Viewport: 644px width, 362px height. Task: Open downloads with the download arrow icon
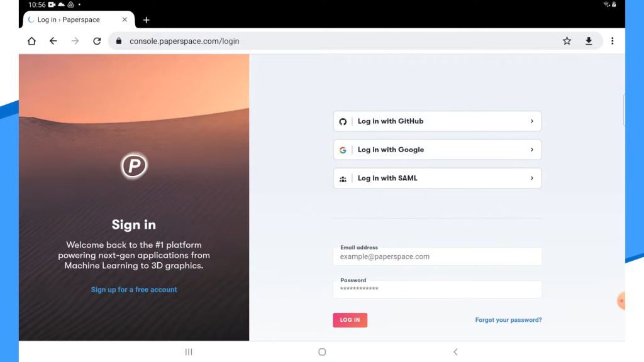point(589,41)
